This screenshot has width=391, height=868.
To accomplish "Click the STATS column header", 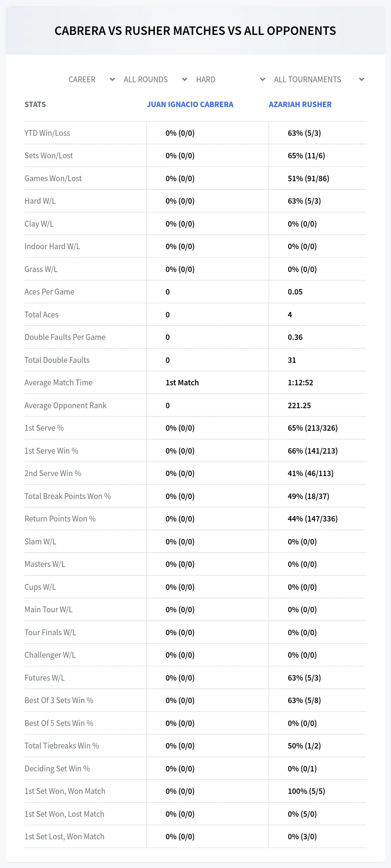I will (35, 104).
